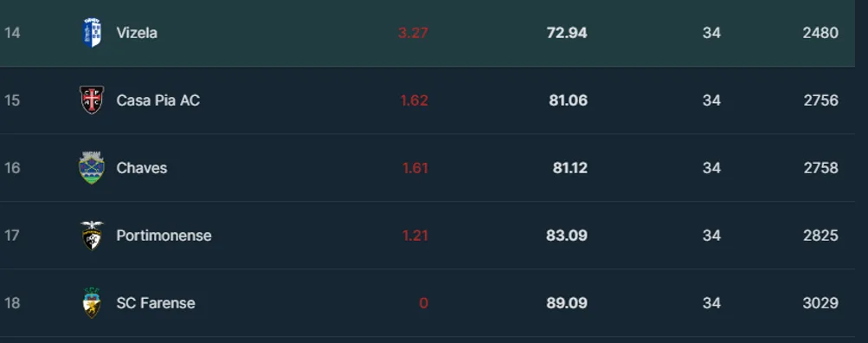Click Casa Pia's red 1.62 value

point(414,100)
